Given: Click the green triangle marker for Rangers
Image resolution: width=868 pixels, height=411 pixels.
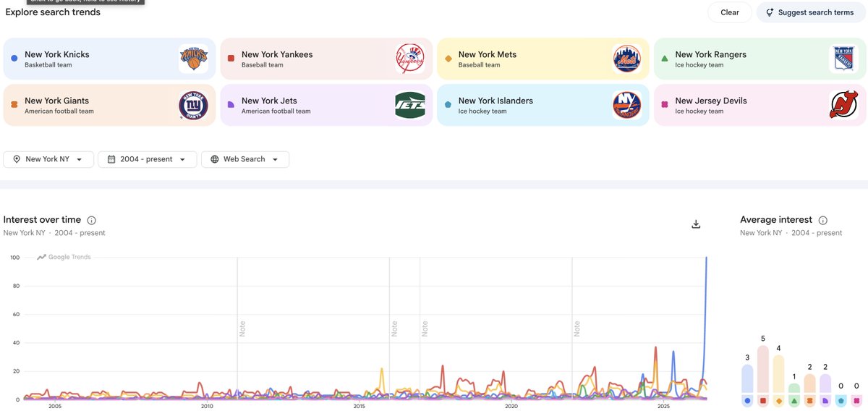Looking at the screenshot, I should [665, 59].
